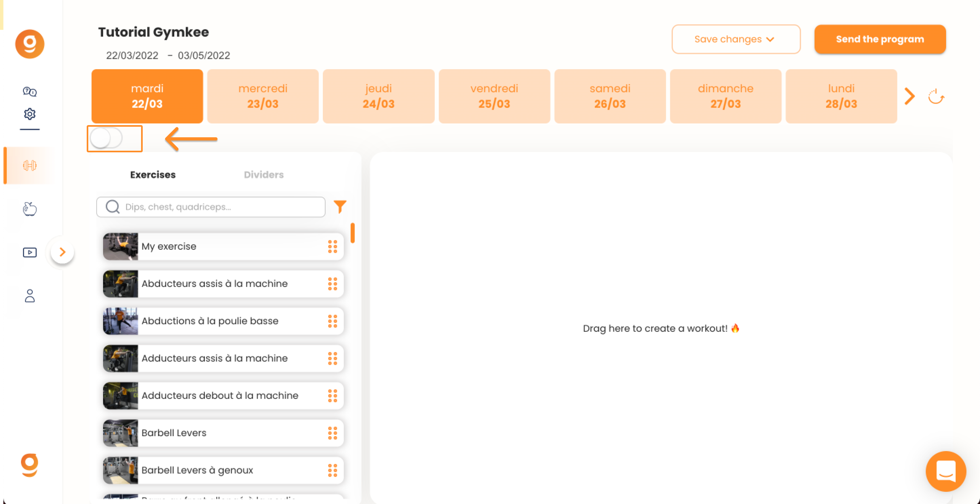Toggle the switch below the mardi 22/03 day tab
Screen dimensions: 980x504
107,138
